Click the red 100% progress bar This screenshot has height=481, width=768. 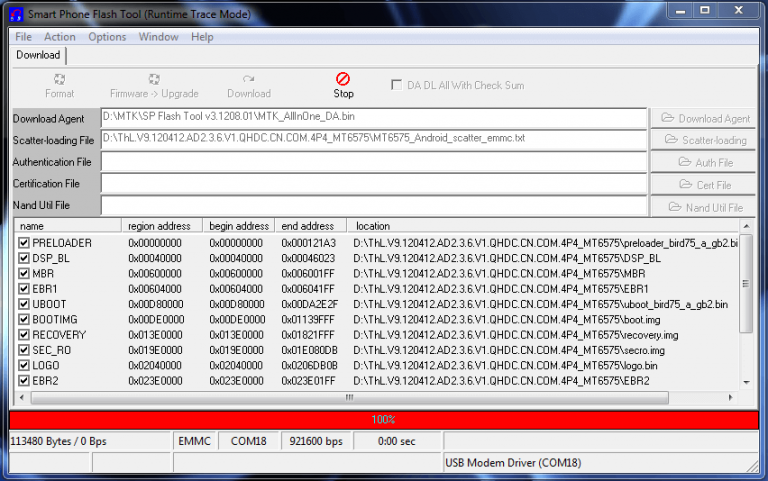point(383,420)
